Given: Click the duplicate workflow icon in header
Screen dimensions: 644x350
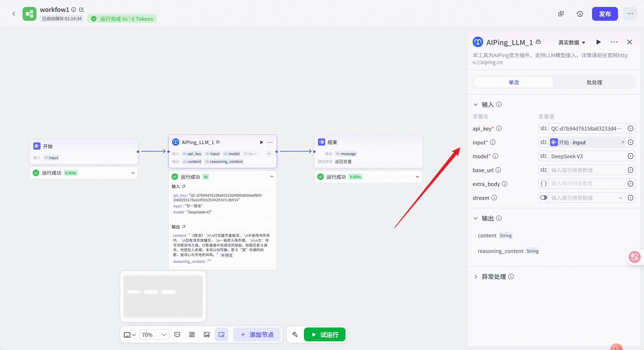Looking at the screenshot, I should [561, 14].
